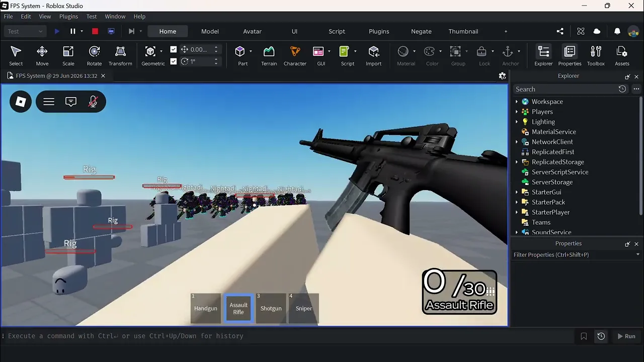Choose the Select tool
This screenshot has width=644, height=362.
point(16,55)
